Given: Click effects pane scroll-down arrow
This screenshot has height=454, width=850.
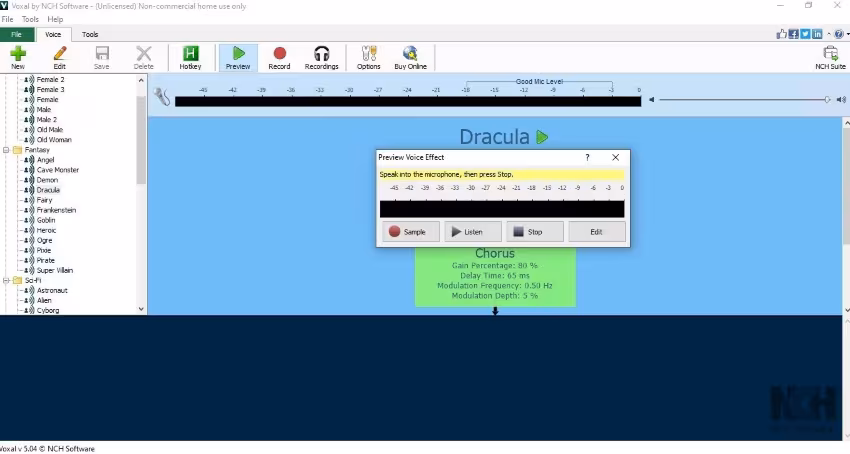Looking at the screenshot, I should pyautogui.click(x=847, y=310).
